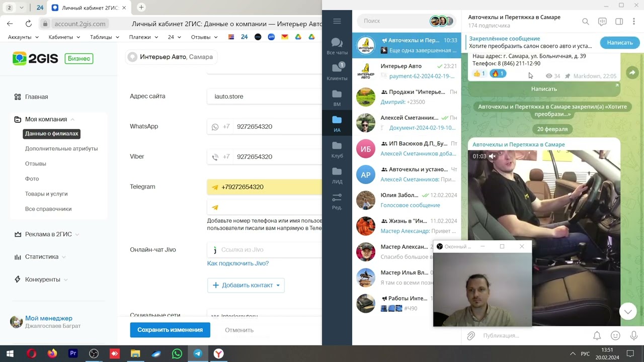Screen dimensions: 644x362
Task: Click 'Написать' under the channel post
Action: tap(544, 89)
